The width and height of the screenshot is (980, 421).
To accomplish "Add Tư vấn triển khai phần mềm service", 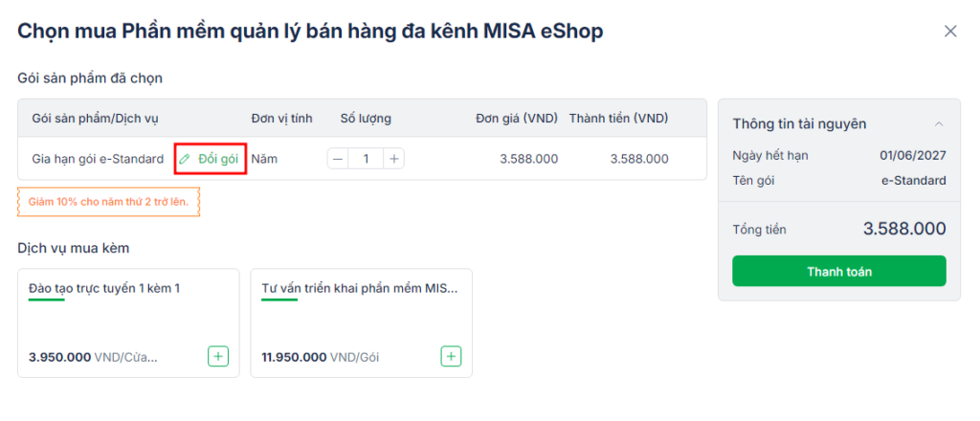I will coord(452,357).
